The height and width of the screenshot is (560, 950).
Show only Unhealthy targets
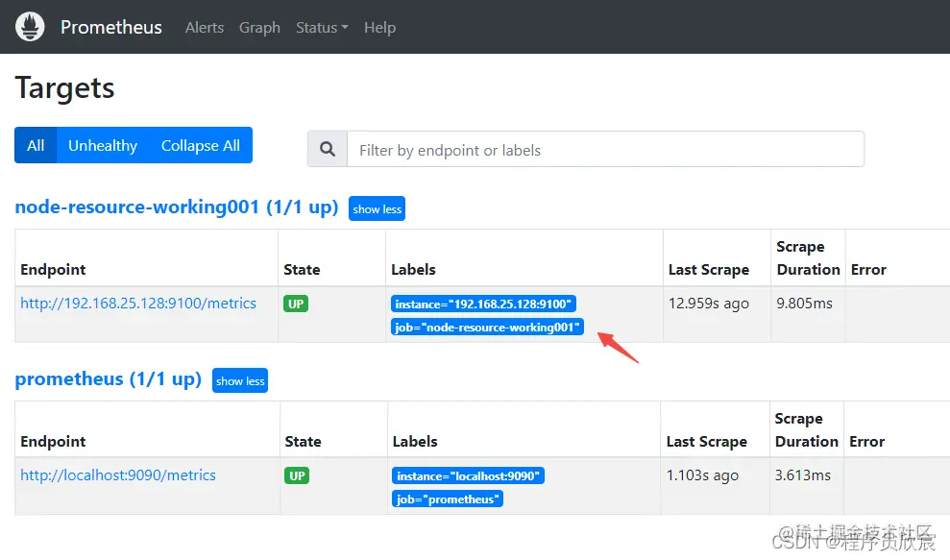point(103,145)
